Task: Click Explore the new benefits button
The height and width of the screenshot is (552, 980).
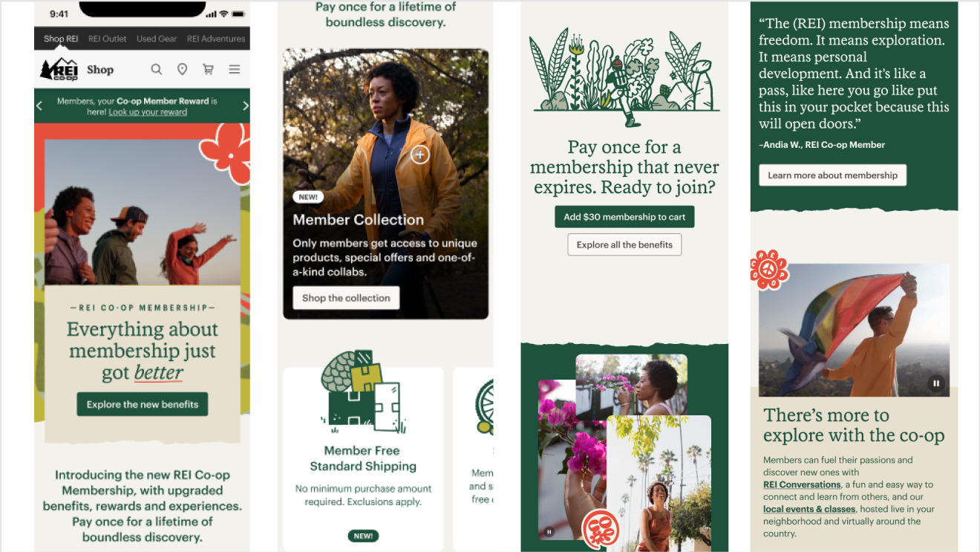Action: click(x=143, y=404)
